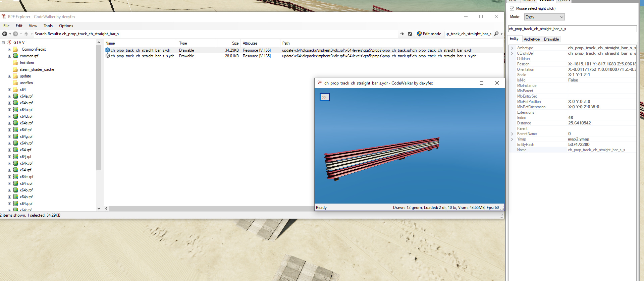The image size is (644, 281).
Task: Click the update folder icon in tree
Action: (15, 76)
